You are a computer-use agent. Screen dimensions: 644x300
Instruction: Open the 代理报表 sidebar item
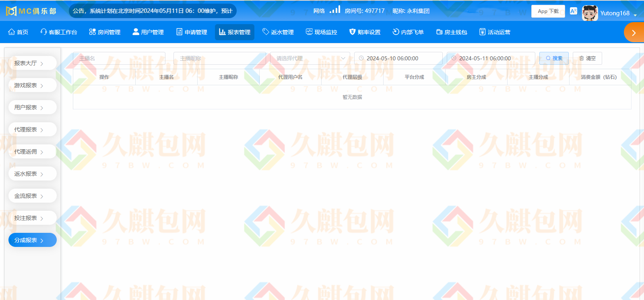tap(33, 129)
